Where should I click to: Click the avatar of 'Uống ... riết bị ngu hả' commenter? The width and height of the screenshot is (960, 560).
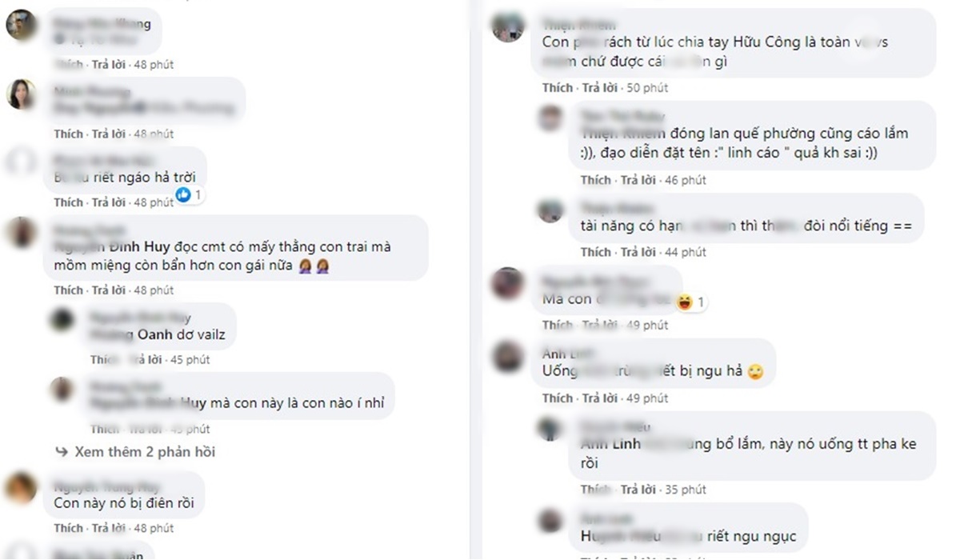point(509,356)
